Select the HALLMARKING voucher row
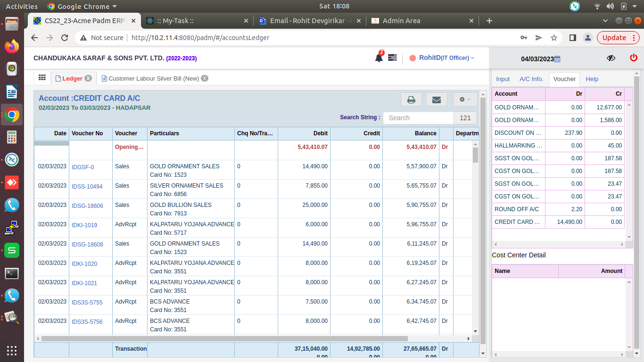 point(558,146)
